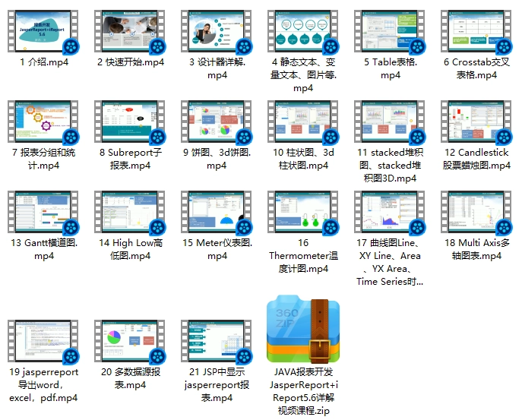The width and height of the screenshot is (522, 420).
Task: Open the video file 1 介绍.mp4
Action: (43, 31)
